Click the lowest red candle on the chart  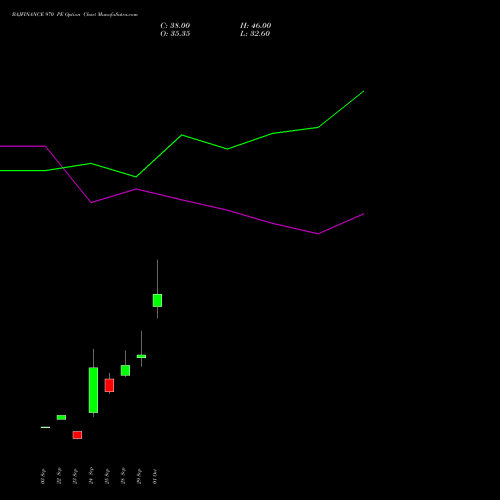[x=77, y=435]
